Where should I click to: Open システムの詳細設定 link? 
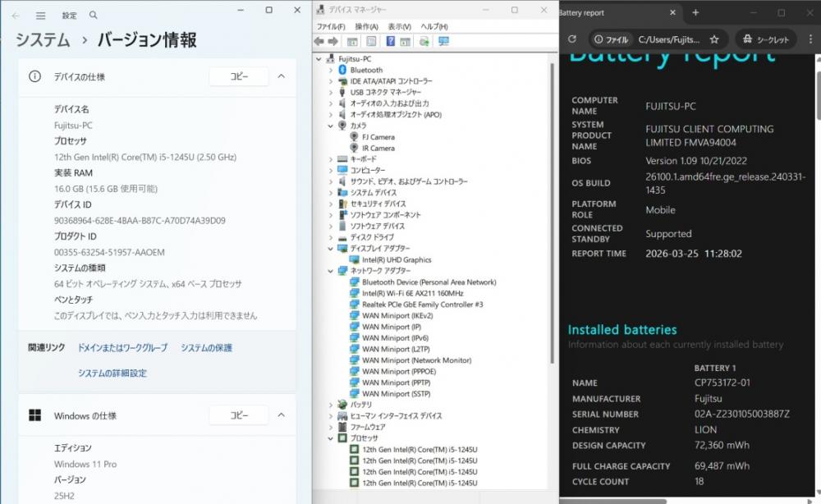(x=112, y=373)
